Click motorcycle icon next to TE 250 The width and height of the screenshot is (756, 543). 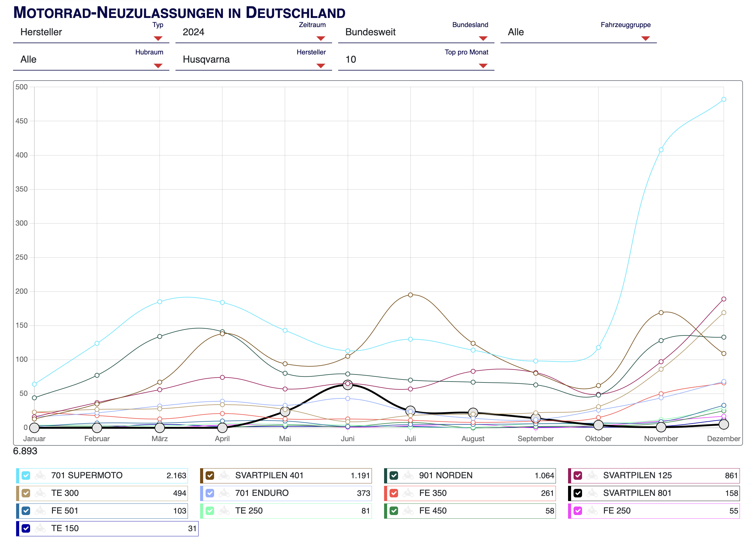tap(224, 511)
